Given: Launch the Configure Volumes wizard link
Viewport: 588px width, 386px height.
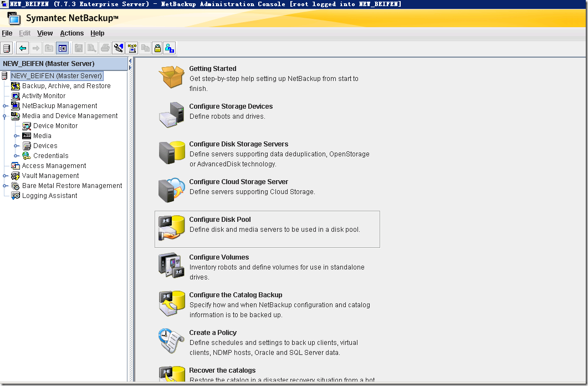Looking at the screenshot, I should pos(219,257).
